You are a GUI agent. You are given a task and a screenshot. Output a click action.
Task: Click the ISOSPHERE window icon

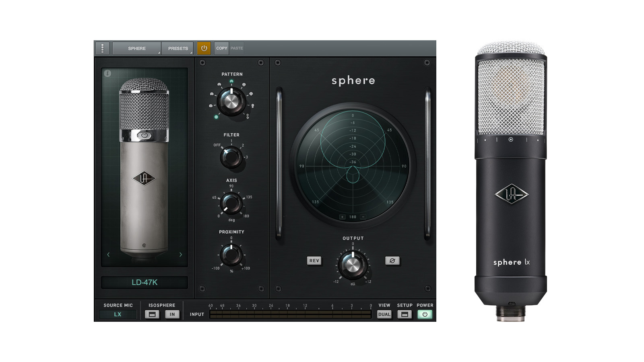(153, 315)
